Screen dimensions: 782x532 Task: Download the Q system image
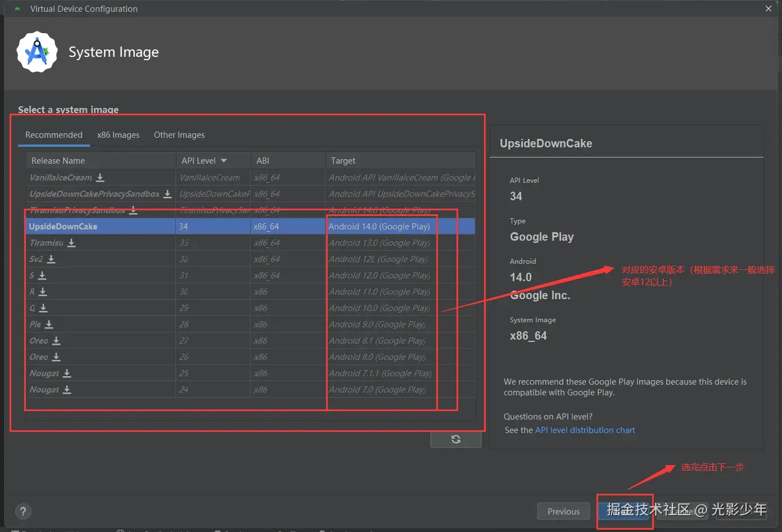(43, 308)
